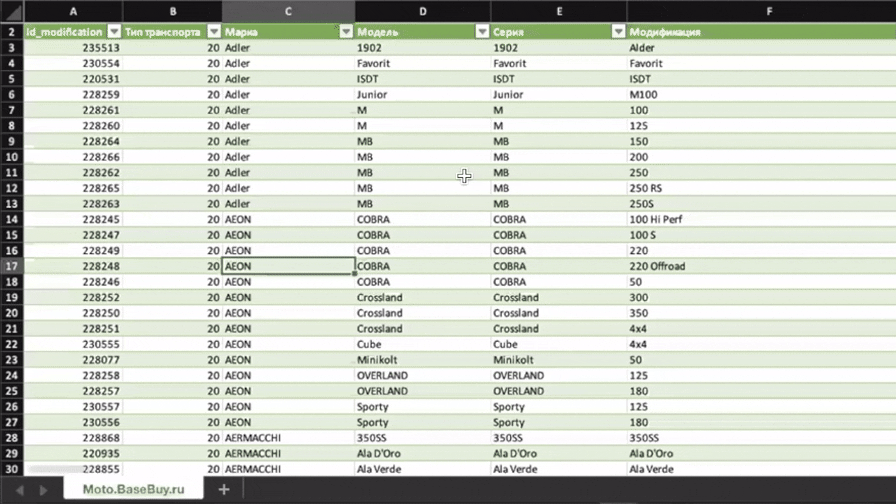Click the 'OVERLAND' Модель cell in row 24
This screenshot has width=896, height=504.
(422, 375)
